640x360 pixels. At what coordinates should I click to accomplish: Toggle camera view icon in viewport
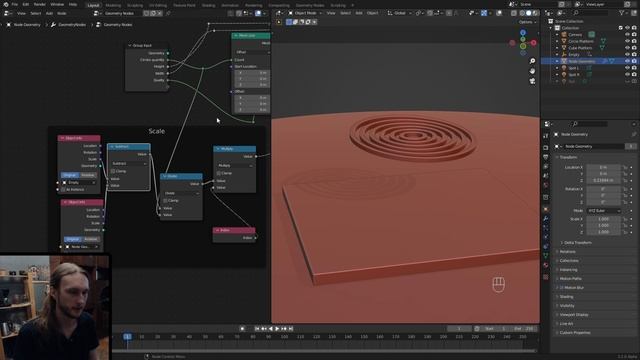[x=532, y=81]
